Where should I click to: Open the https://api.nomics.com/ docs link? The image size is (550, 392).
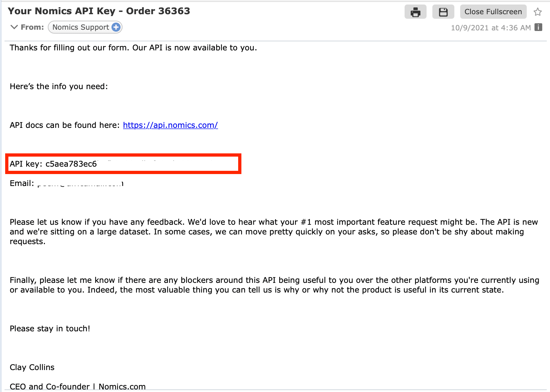click(x=170, y=125)
